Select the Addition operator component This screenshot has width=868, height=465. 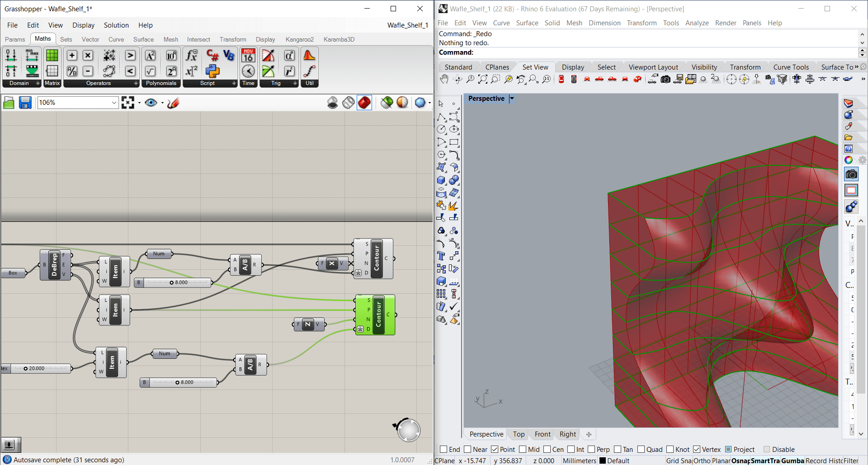click(71, 56)
